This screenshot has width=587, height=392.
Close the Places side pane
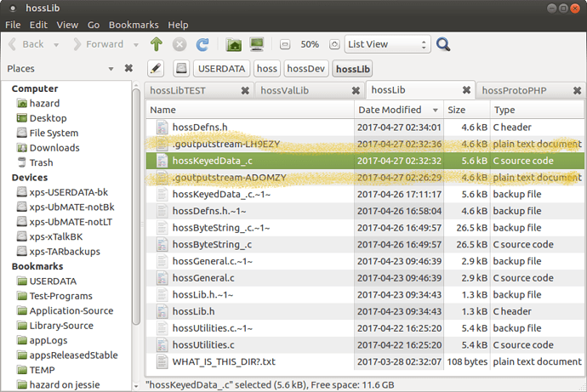(x=128, y=68)
